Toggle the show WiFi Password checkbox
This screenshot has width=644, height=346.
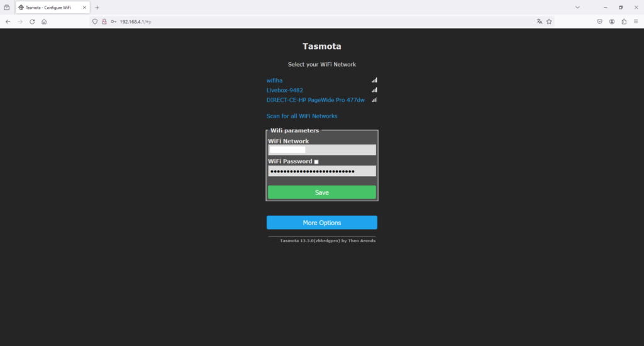[316, 162]
